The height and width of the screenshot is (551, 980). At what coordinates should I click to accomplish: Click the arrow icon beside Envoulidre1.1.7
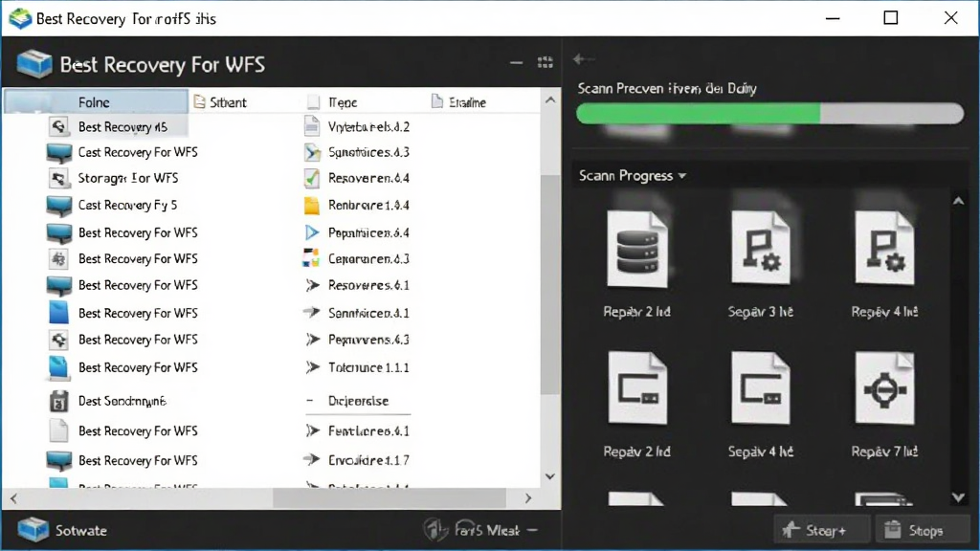[312, 460]
